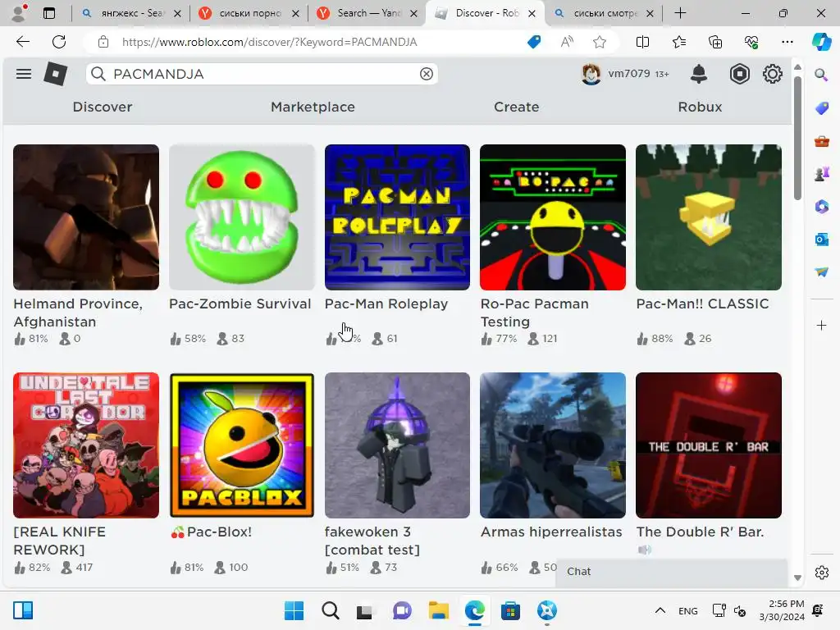Toggle split screen view icon
The height and width of the screenshot is (630, 840).
pyautogui.click(x=642, y=42)
